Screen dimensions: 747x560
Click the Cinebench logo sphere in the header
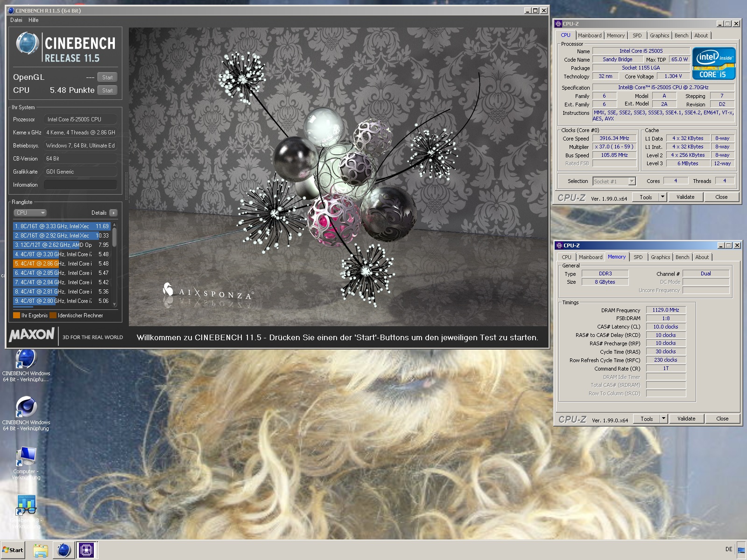[27, 43]
